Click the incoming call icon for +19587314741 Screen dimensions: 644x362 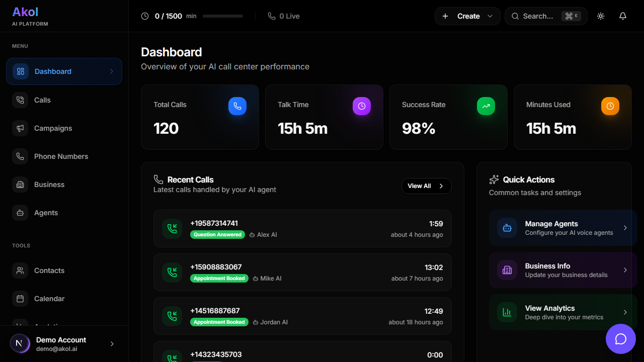click(x=172, y=228)
